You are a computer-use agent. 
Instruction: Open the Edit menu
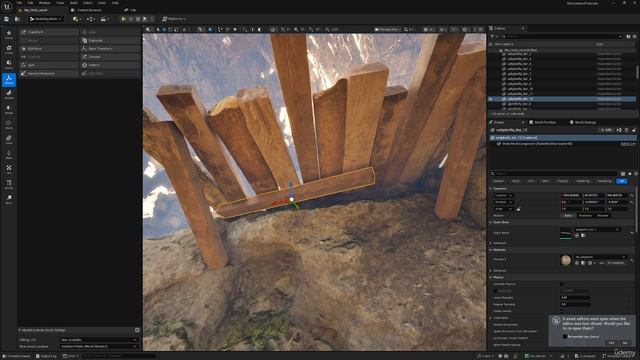pos(31,3)
